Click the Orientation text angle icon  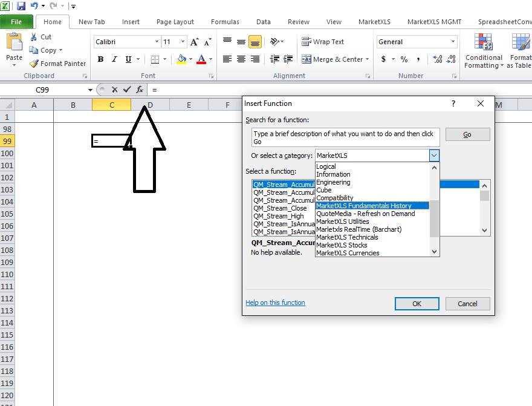pyautogui.click(x=274, y=41)
